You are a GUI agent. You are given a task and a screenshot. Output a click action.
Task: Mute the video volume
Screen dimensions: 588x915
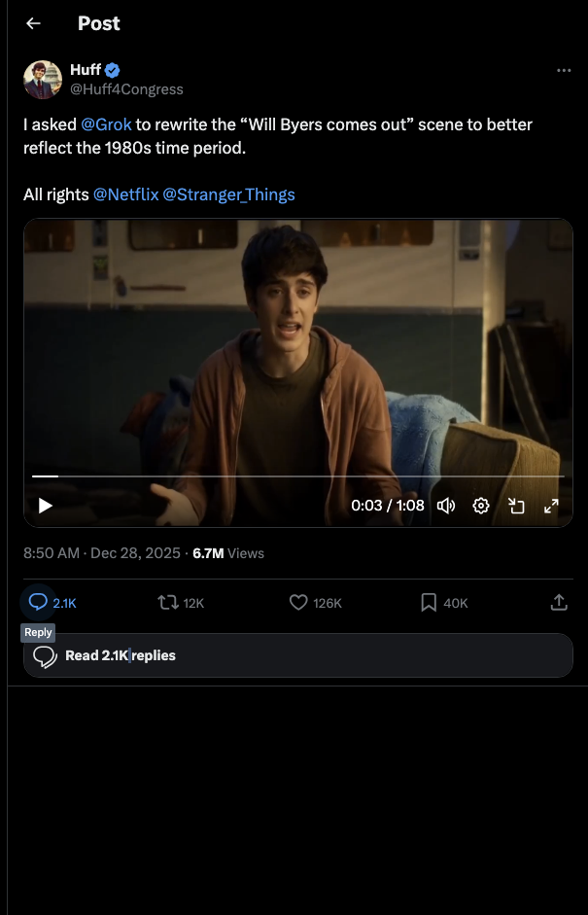coord(446,506)
